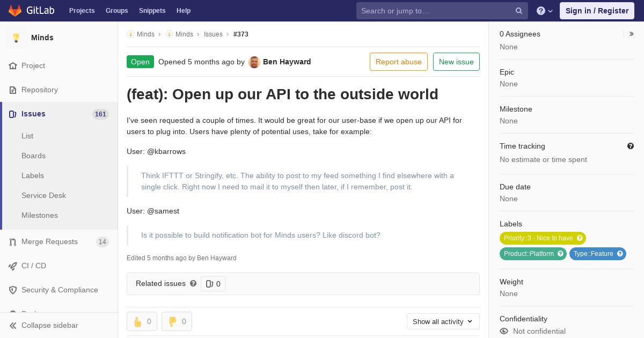644x338 pixels.
Task: Click the New issue button
Action: (x=456, y=62)
